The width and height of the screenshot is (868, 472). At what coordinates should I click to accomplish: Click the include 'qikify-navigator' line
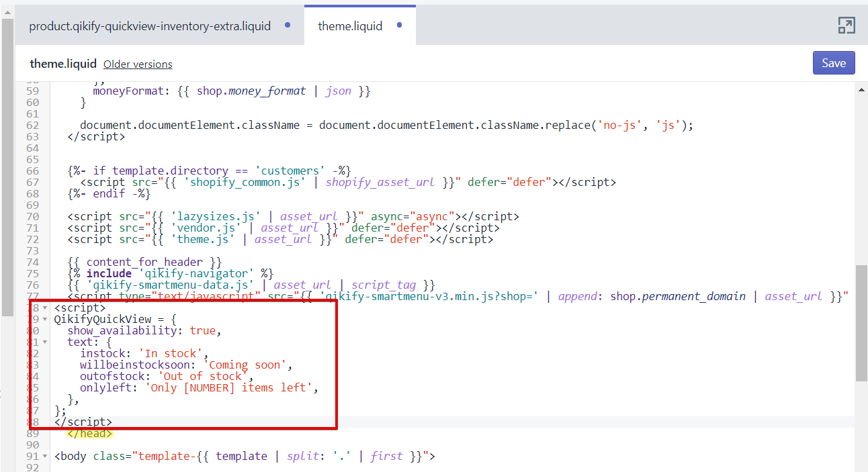[x=170, y=273]
